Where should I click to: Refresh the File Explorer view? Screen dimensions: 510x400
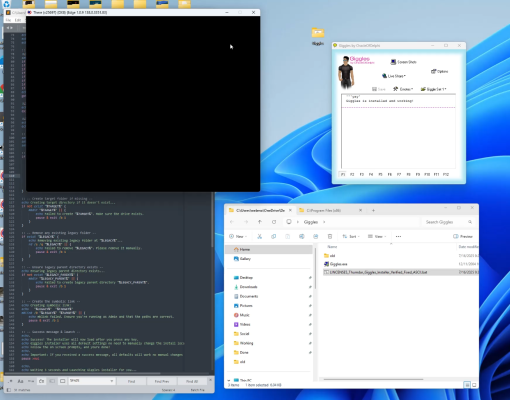point(274,222)
